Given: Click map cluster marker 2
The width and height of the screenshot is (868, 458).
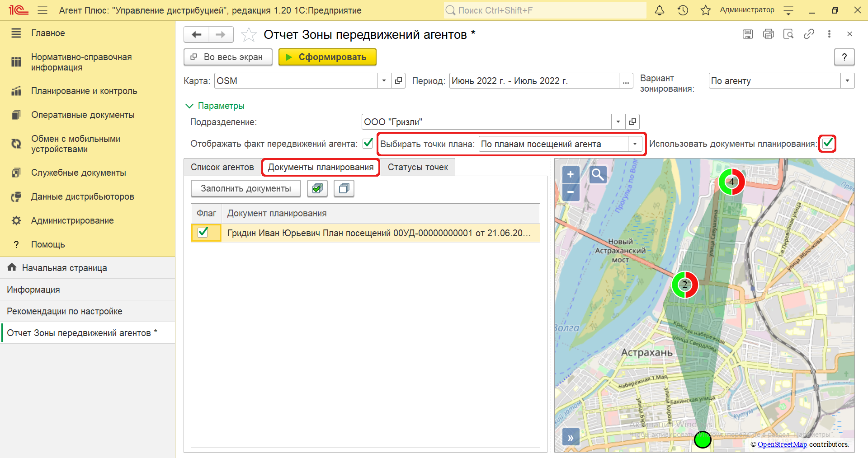Looking at the screenshot, I should 685,285.
